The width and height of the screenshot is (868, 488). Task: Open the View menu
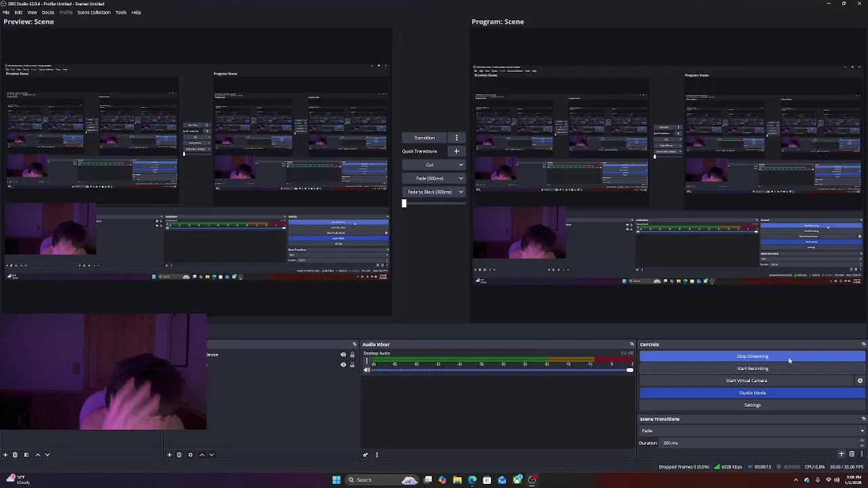click(32, 12)
